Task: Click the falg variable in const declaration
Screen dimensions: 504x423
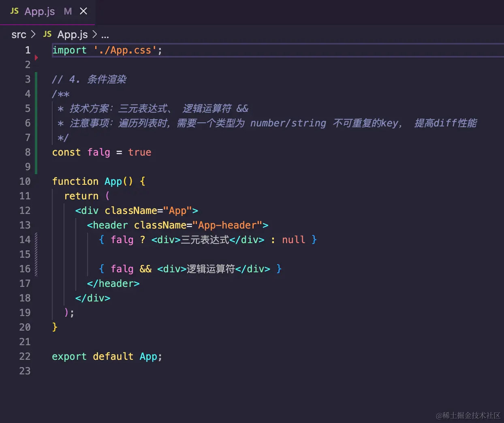Action: [x=99, y=152]
